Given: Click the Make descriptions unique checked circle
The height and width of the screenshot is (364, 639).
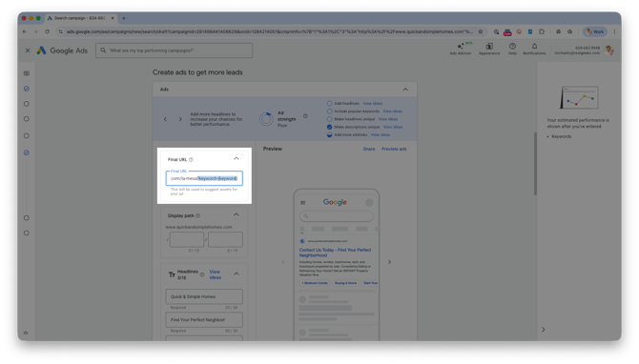Looking at the screenshot, I should (329, 127).
